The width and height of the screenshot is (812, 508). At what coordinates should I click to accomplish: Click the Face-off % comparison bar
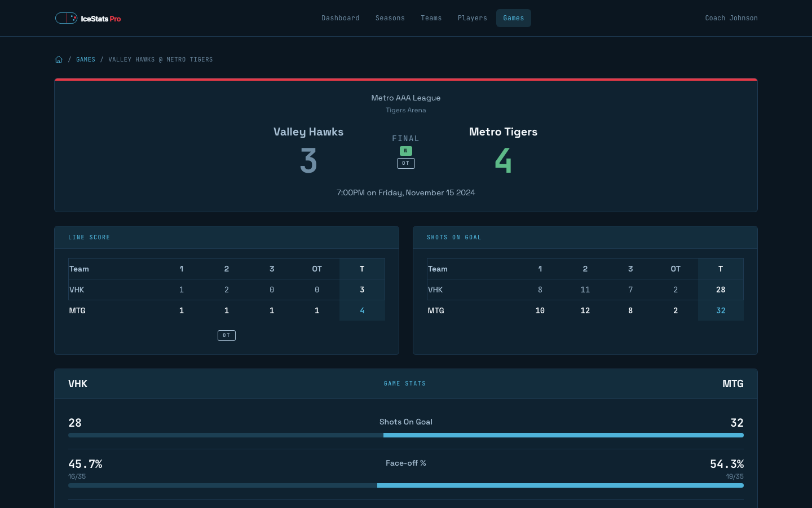point(406,485)
